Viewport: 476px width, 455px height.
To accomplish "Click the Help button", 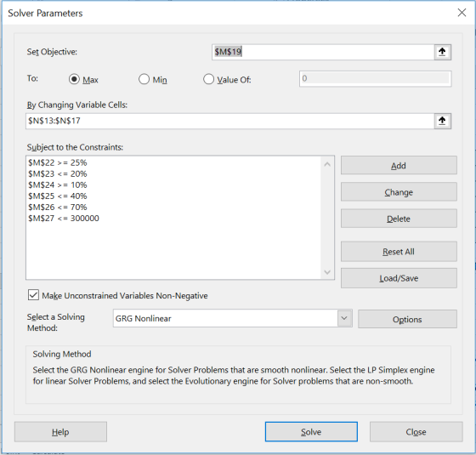I will 60,432.
